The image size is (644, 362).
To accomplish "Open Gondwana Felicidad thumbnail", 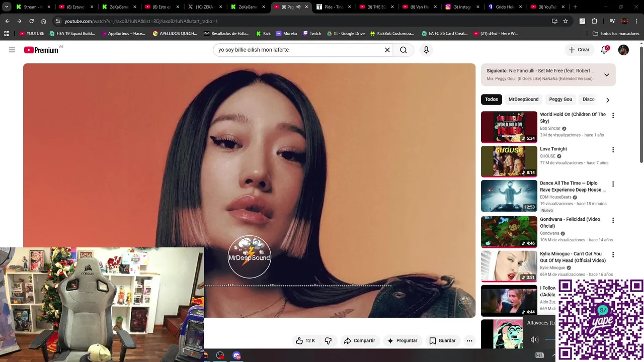I will point(509,232).
